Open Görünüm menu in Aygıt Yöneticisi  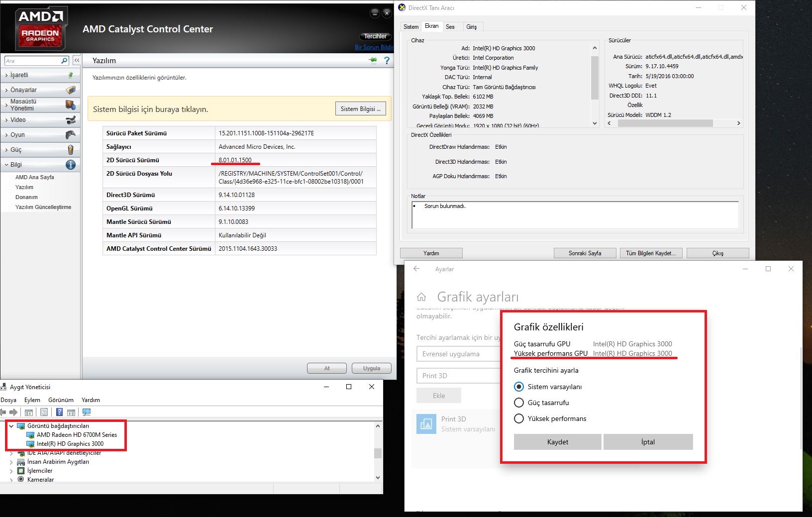coord(61,400)
